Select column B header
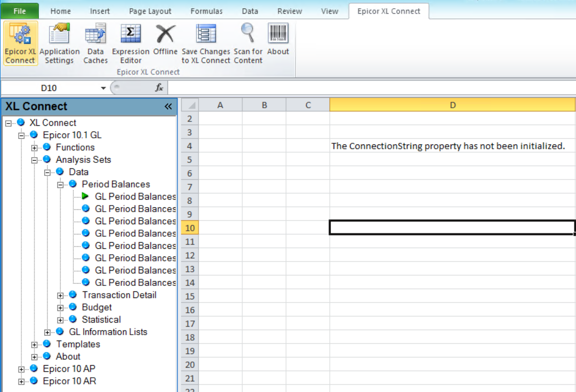The image size is (576, 392). click(x=264, y=106)
